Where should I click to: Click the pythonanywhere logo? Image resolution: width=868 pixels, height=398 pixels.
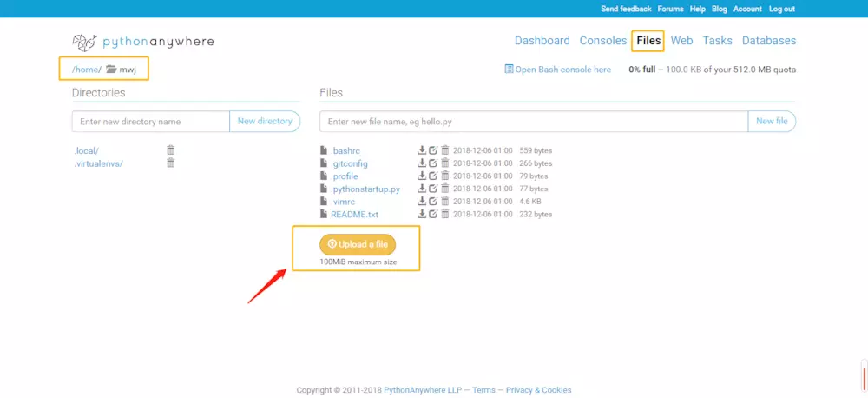click(x=143, y=42)
